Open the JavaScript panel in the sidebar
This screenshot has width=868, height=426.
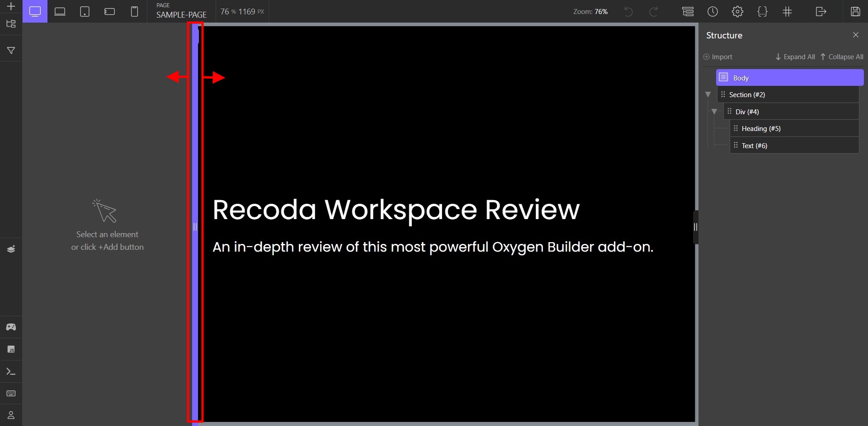pos(11,349)
